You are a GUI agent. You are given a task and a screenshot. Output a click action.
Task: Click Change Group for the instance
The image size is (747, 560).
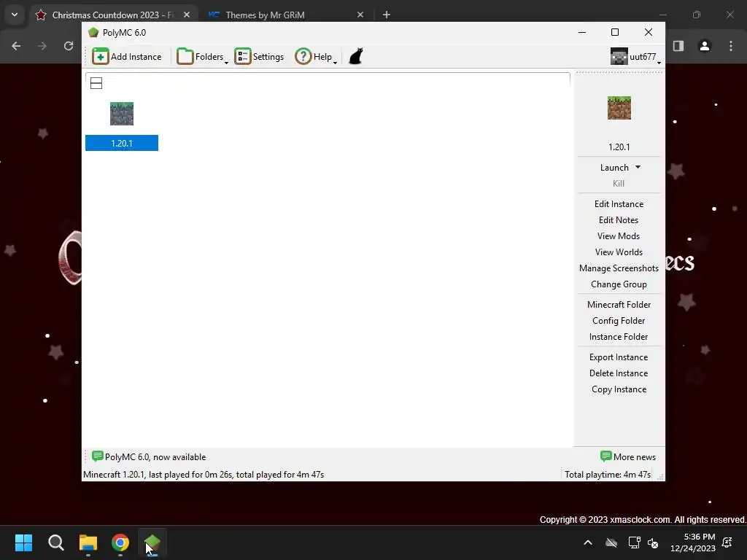619,284
